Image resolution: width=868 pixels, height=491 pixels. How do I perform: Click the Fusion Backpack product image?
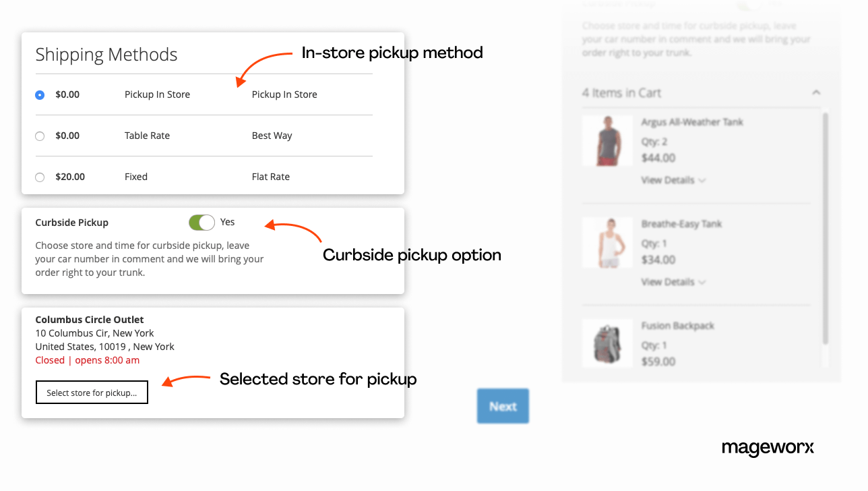[607, 343]
